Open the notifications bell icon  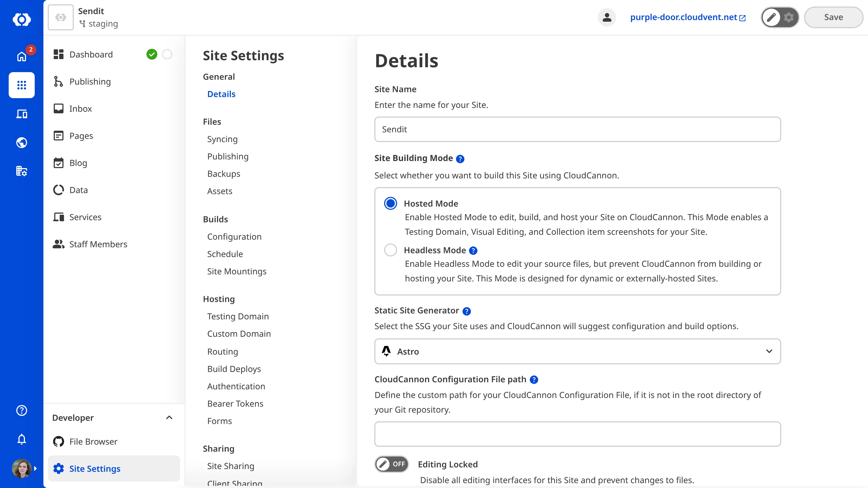(22, 439)
